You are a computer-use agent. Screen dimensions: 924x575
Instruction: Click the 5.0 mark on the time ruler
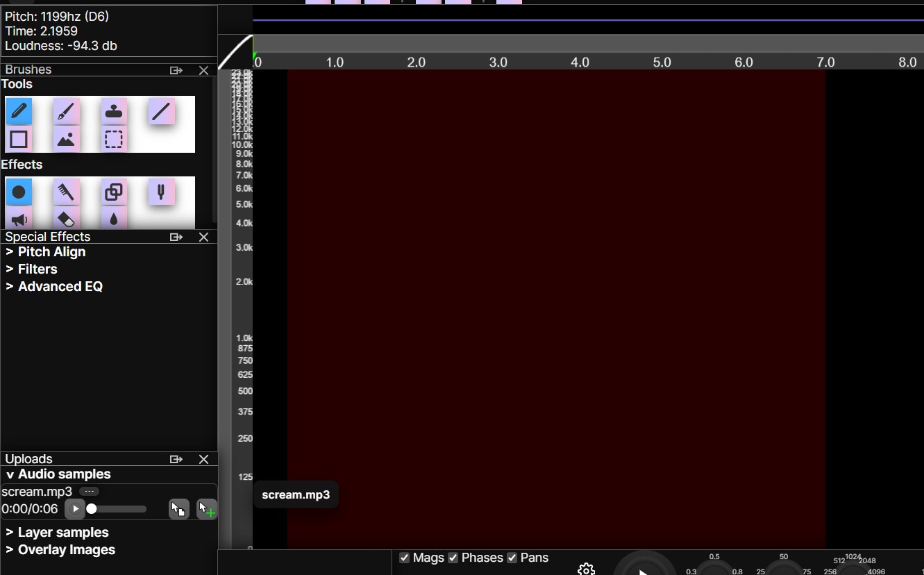tap(662, 62)
